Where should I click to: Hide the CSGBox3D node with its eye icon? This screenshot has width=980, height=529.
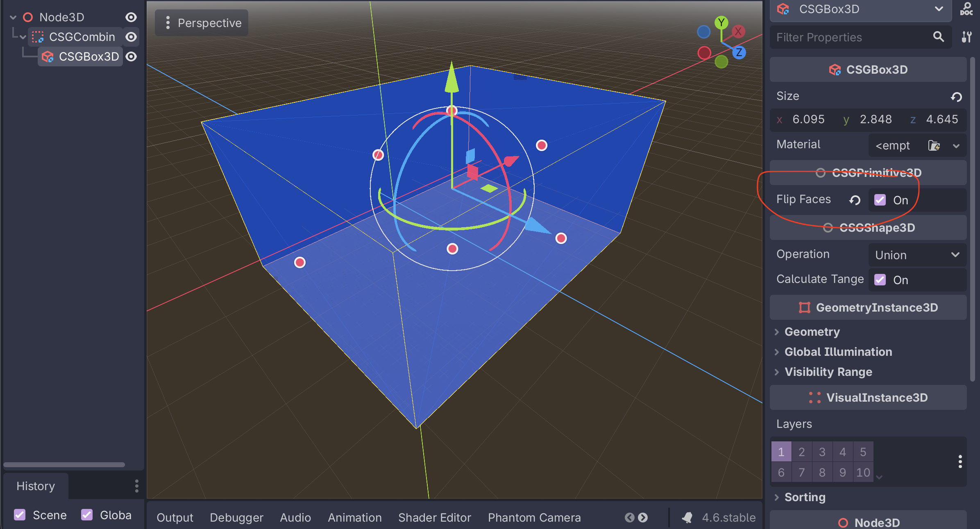(131, 57)
